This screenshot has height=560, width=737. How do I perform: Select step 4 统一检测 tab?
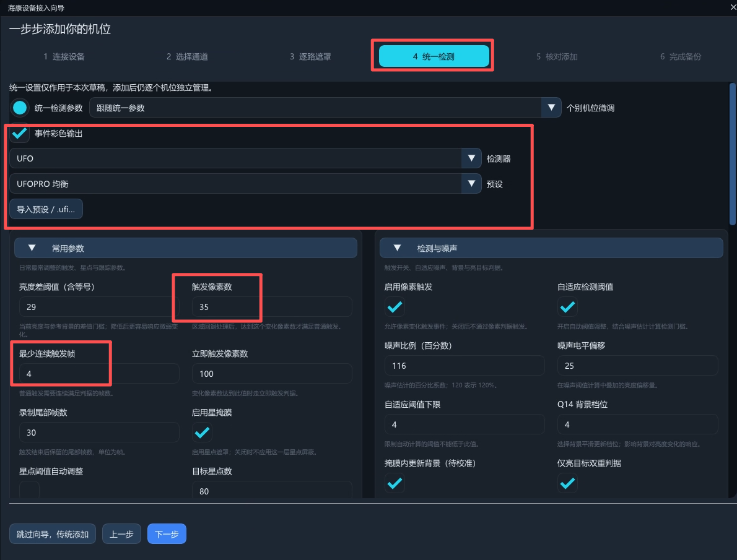point(434,56)
